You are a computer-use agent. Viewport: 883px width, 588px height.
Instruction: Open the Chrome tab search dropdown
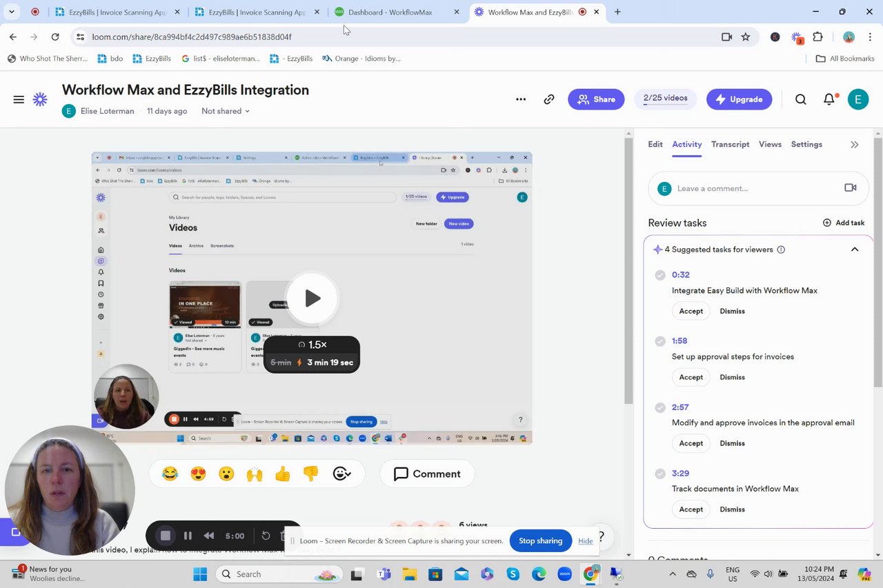click(12, 12)
